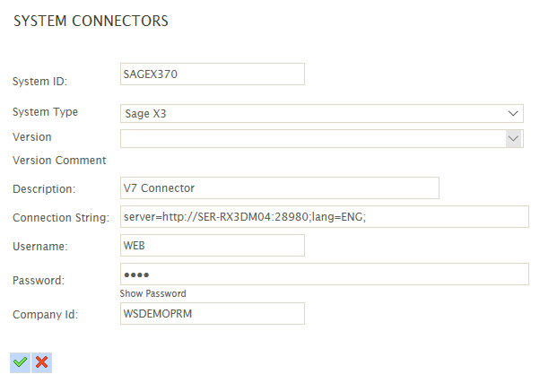
Task: Click into the Description field
Action: 279,187
